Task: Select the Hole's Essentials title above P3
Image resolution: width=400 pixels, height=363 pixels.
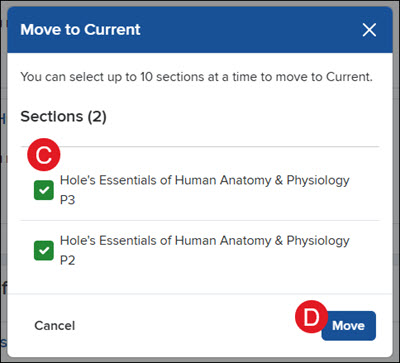Action: click(205, 180)
